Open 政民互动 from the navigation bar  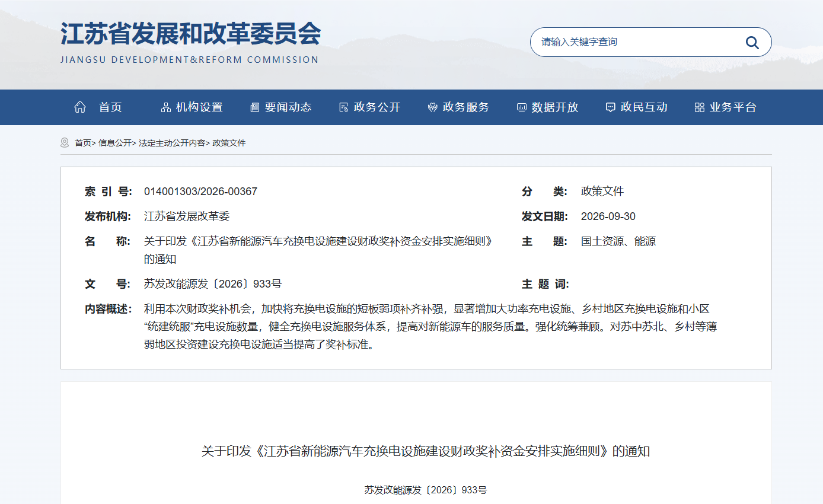click(644, 107)
